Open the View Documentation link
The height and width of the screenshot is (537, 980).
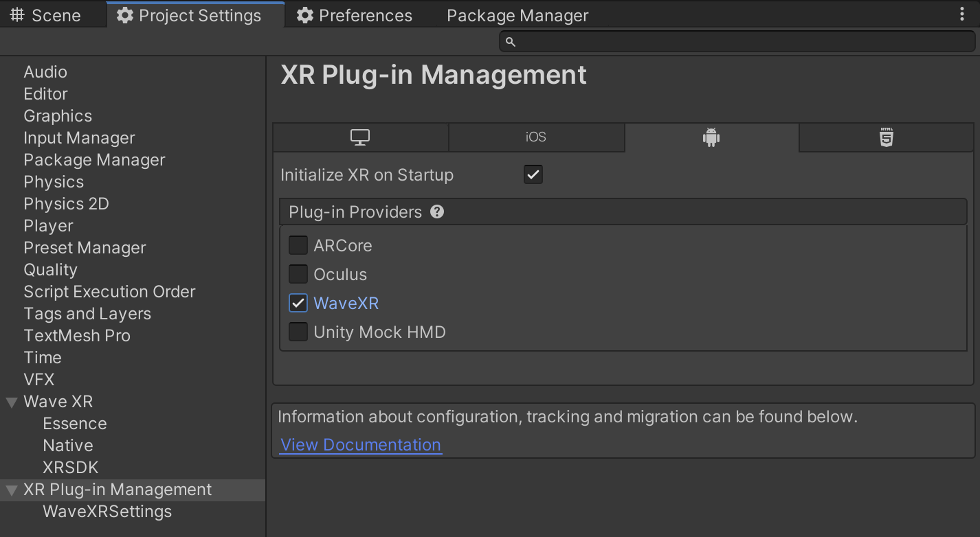[x=361, y=445]
